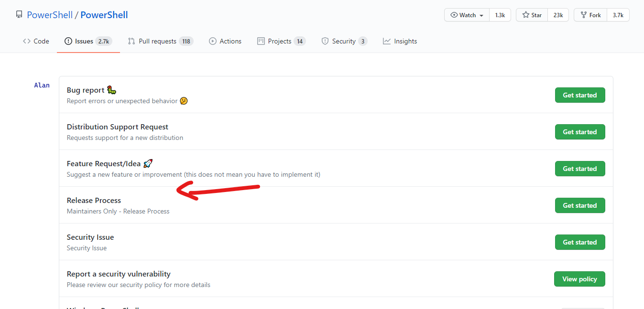Click the pull request icon
Viewport: 644px width, 309px height.
click(131, 41)
